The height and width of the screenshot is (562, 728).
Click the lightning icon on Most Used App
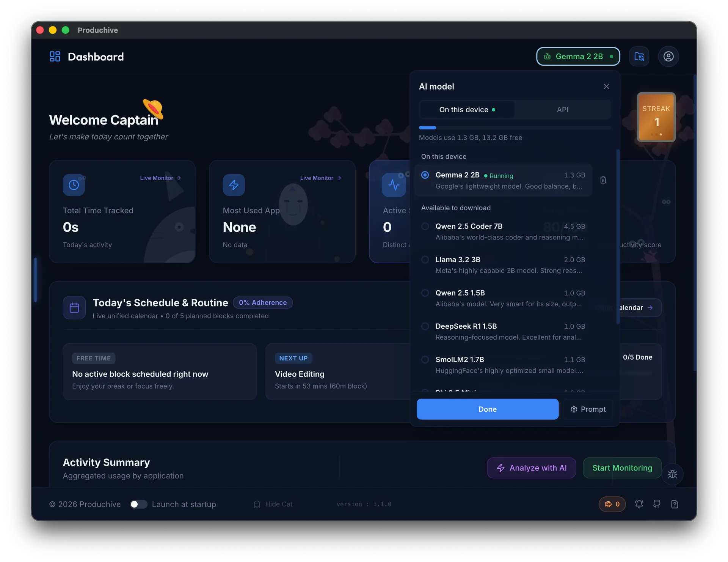[x=234, y=185]
